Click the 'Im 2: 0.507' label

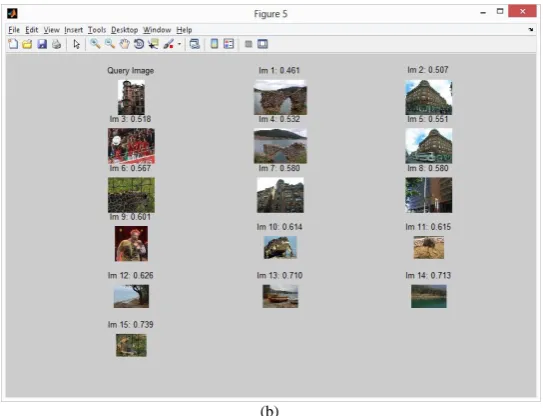[x=428, y=70]
